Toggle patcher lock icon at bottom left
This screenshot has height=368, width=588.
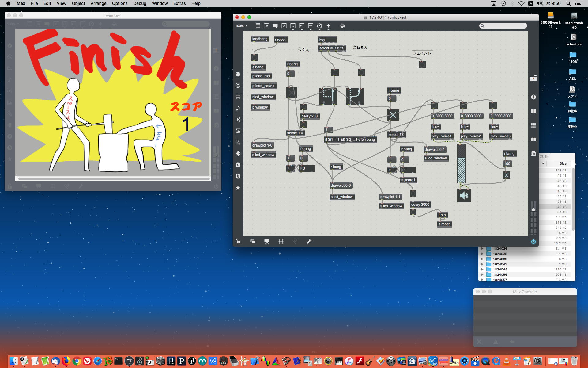pos(238,241)
